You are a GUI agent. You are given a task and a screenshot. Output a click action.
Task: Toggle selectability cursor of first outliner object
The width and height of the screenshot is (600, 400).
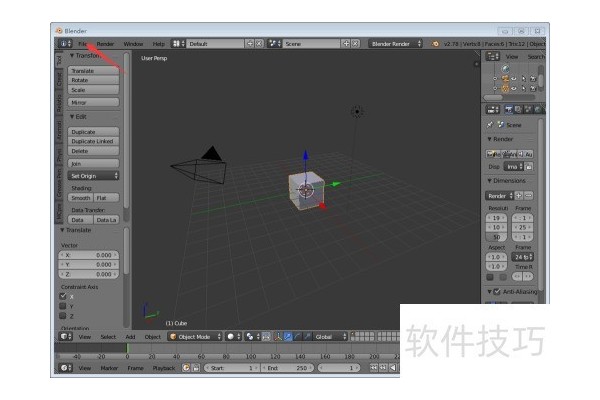(x=523, y=78)
